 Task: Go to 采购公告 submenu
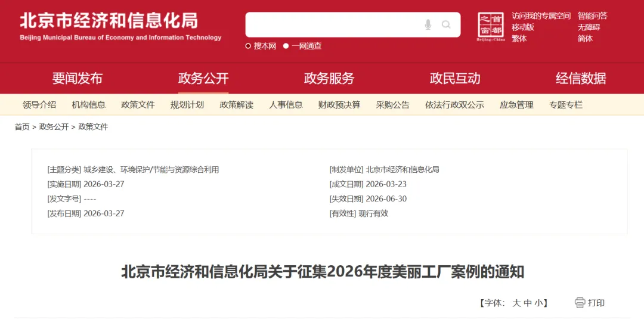(392, 105)
